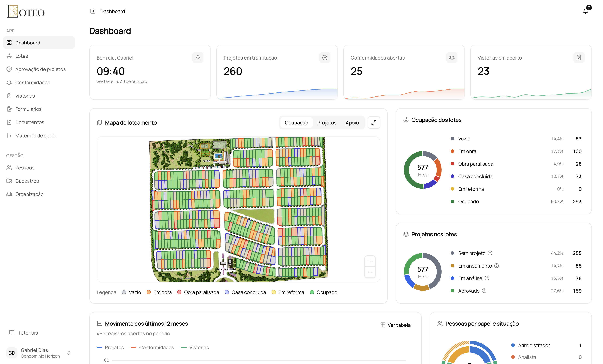603x364 pixels.
Task: Click Ver tabela button
Action: coord(396,325)
